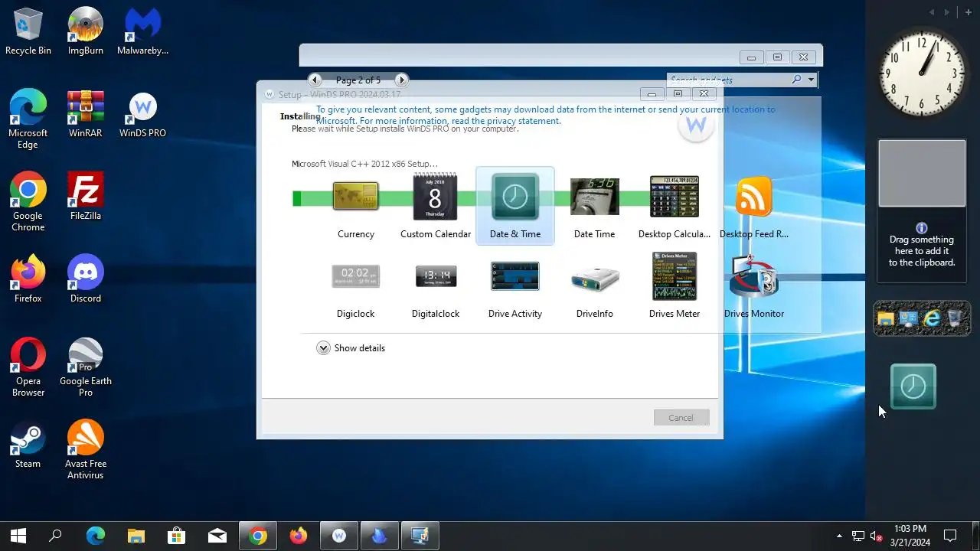980x551 pixels.
Task: Click the Date & Time gadget on sidebar
Action: [913, 386]
